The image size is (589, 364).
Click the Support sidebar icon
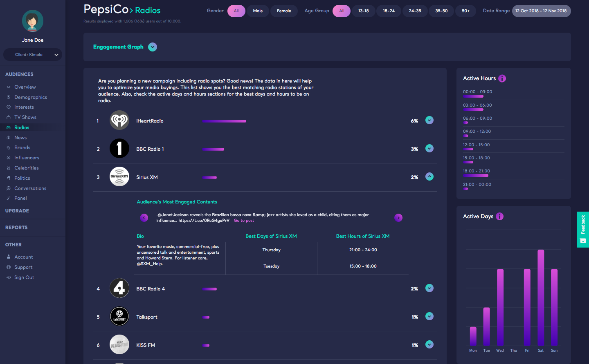[x=9, y=267]
